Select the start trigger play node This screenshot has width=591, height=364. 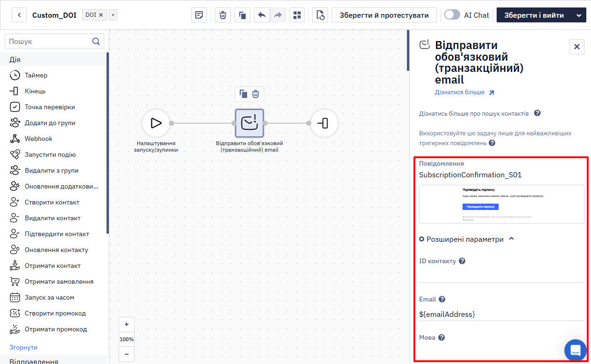click(x=156, y=123)
